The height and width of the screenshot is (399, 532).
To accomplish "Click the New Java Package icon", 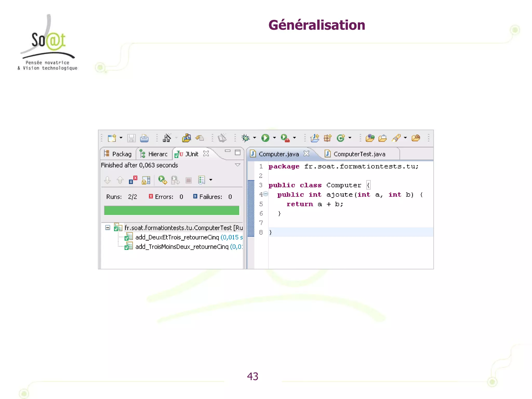I will pyautogui.click(x=328, y=138).
